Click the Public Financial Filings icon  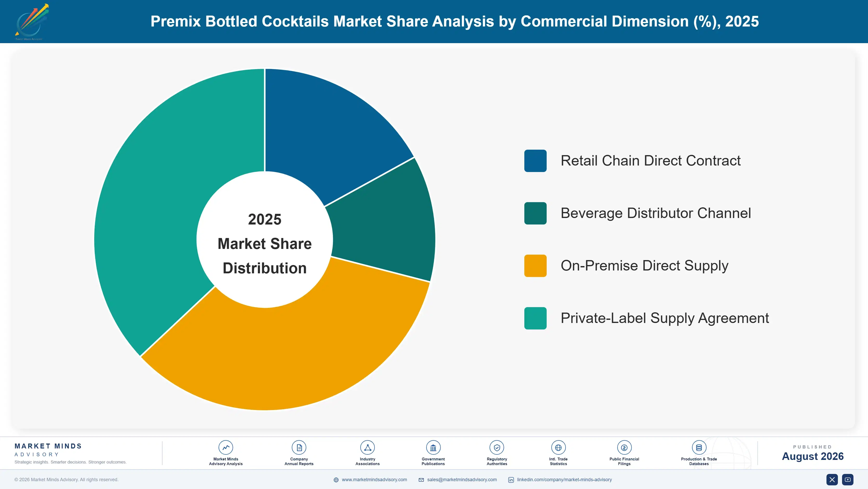tap(624, 447)
